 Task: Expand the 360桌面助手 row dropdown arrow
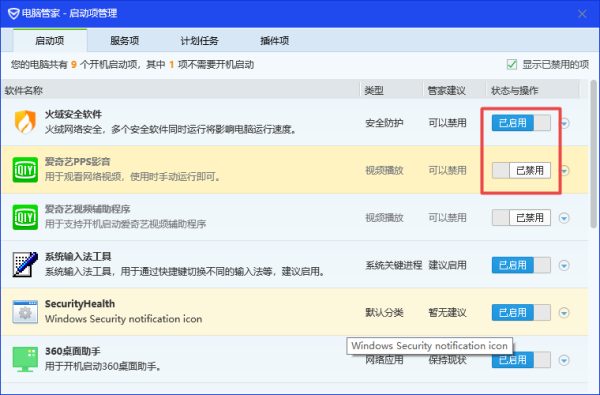click(x=564, y=360)
